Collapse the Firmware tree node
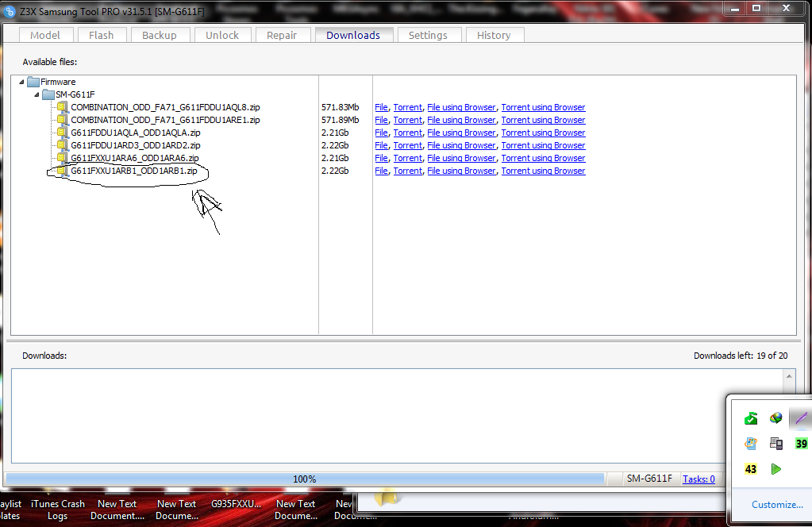 click(21, 82)
